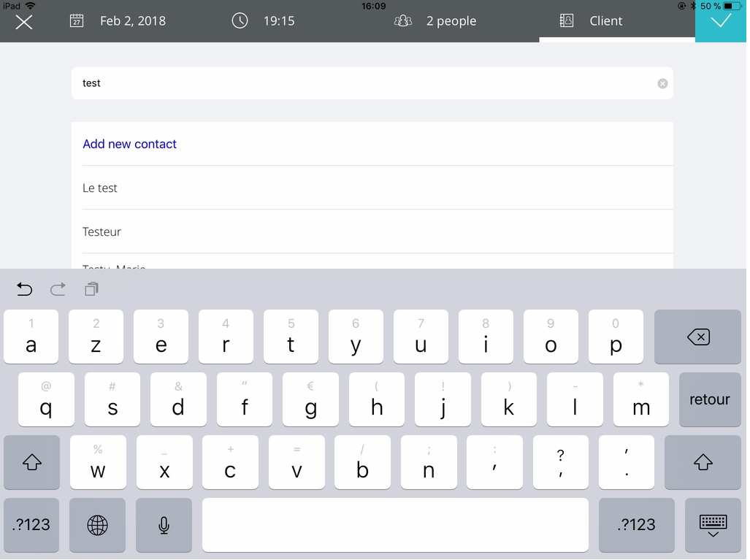Tap the keyboard undo arrow icon
This screenshot has width=750, height=560.
coord(24,290)
